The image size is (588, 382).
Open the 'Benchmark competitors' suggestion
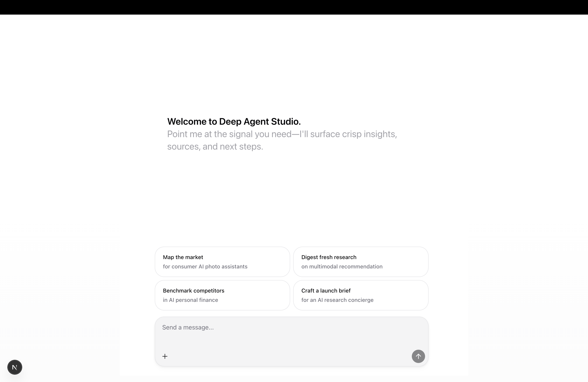pyautogui.click(x=222, y=295)
